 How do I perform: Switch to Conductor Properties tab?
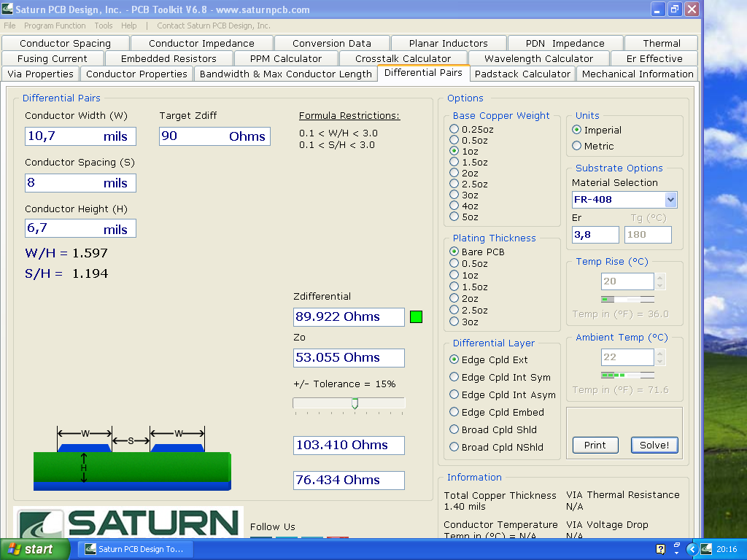point(136,74)
